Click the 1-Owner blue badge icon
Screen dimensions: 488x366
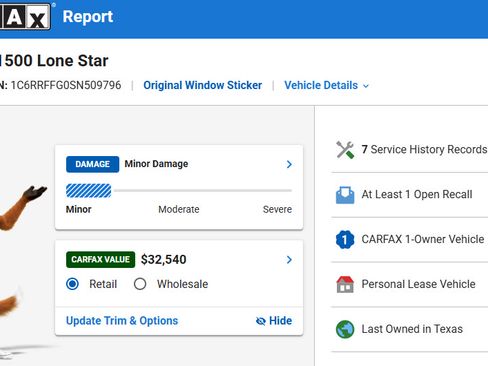(x=345, y=239)
